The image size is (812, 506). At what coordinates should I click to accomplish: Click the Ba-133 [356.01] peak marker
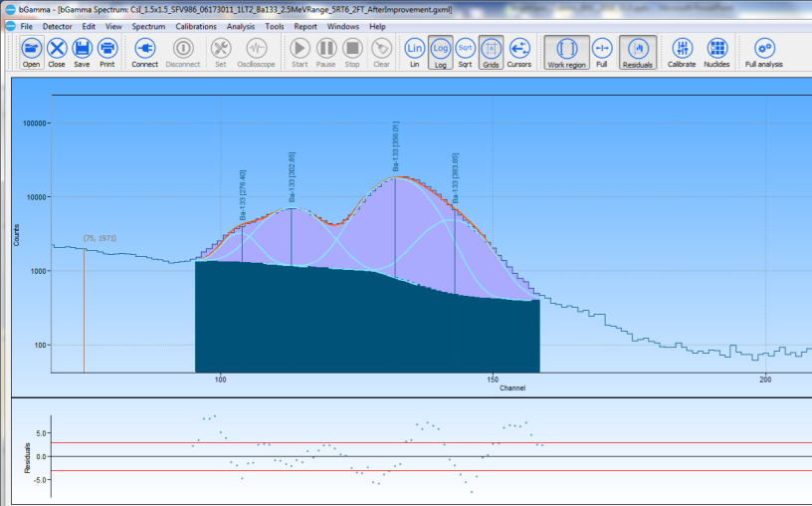pyautogui.click(x=395, y=149)
